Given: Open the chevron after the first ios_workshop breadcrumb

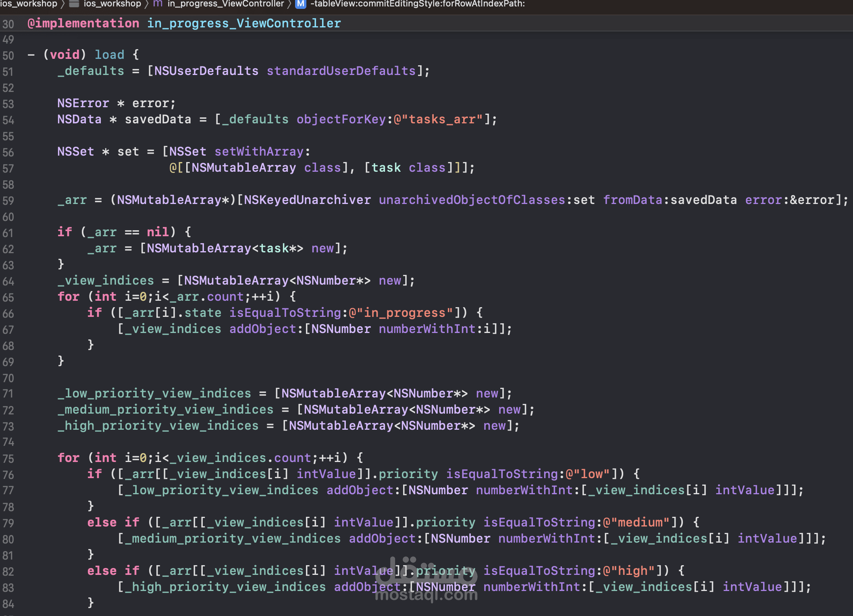Looking at the screenshot, I should click(64, 4).
